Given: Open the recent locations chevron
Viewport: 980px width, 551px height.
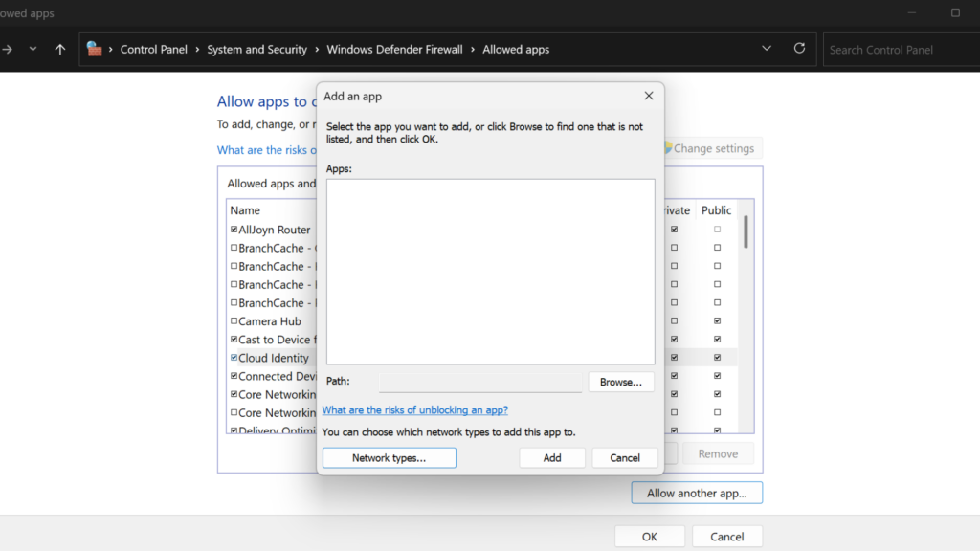Looking at the screenshot, I should 33,49.
